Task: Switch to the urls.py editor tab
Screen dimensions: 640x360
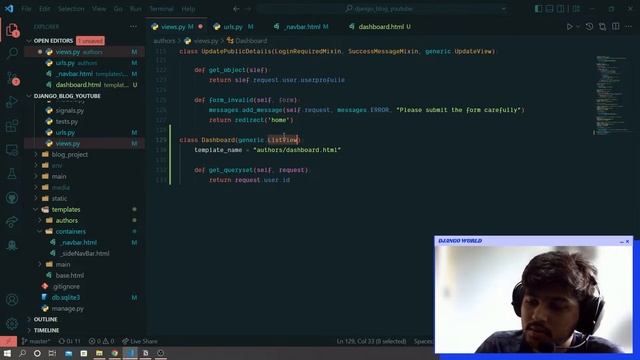Action: (x=233, y=27)
